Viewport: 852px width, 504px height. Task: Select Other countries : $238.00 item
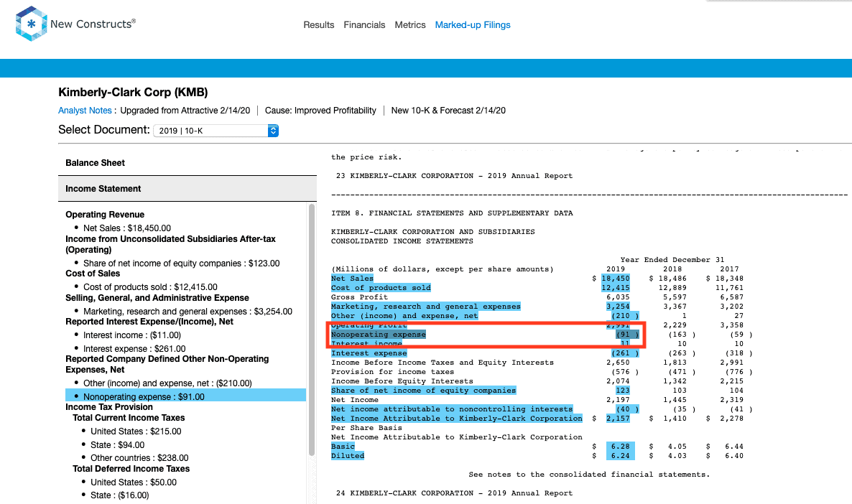139,458
